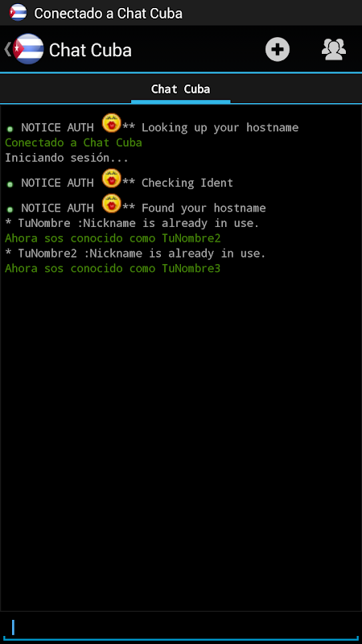
Task: Tap 'TuNombre :Nickname is already in use' line
Action: (132, 223)
